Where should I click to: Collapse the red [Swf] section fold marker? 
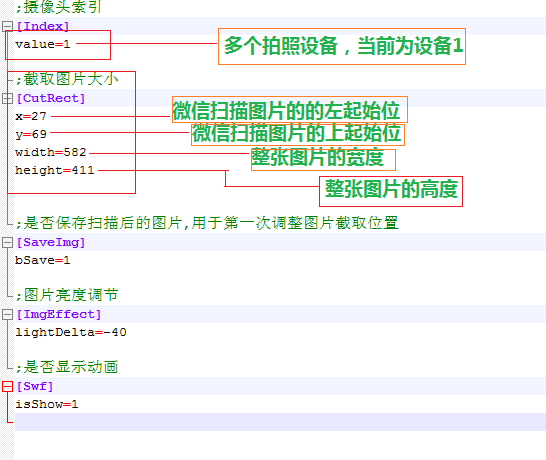(x=7, y=386)
